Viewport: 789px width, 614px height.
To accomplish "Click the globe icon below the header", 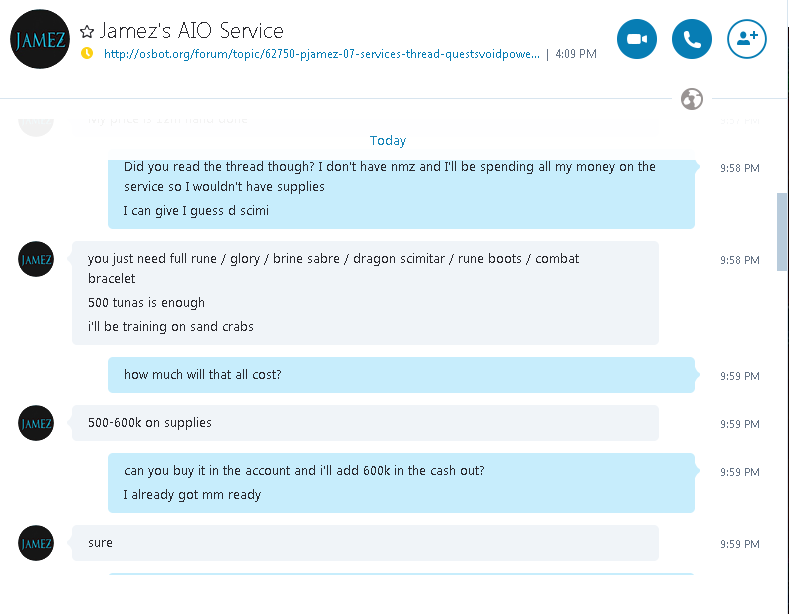I will point(691,99).
